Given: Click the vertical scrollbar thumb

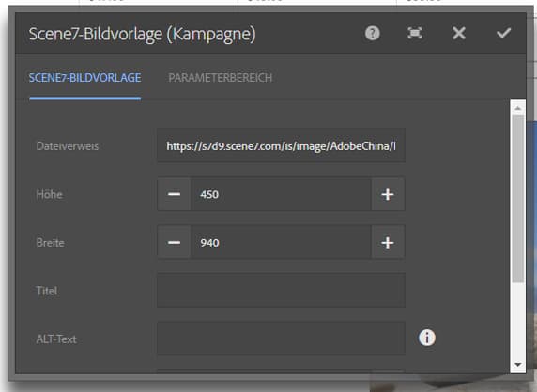Looking at the screenshot, I should tap(518, 199).
